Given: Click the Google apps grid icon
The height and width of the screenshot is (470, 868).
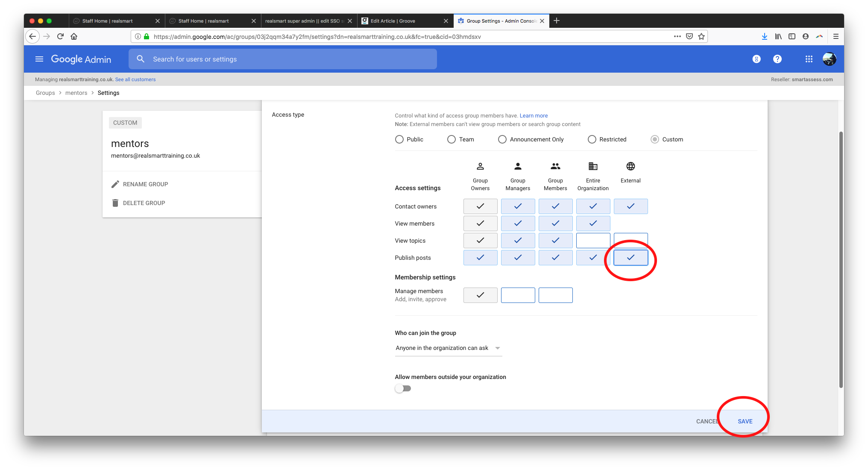Looking at the screenshot, I should pyautogui.click(x=809, y=59).
